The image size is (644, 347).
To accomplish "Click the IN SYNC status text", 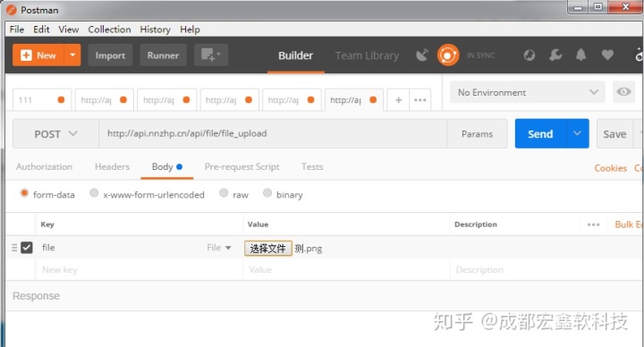I will 480,55.
